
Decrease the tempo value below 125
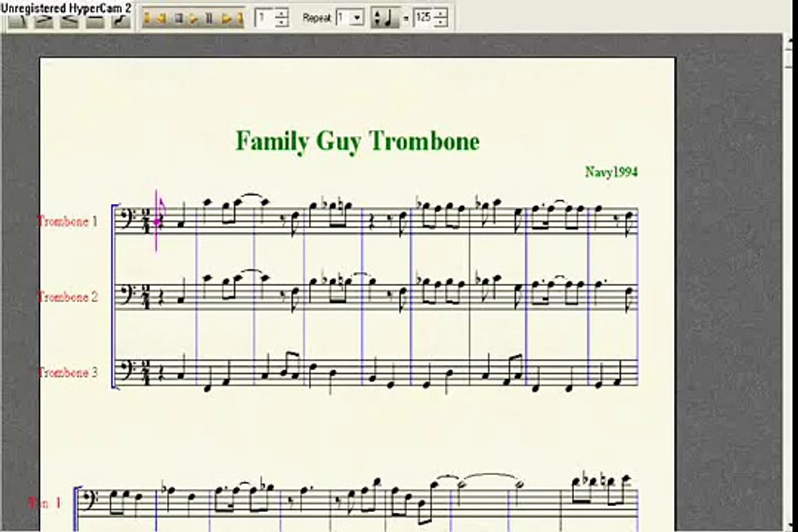(441, 22)
